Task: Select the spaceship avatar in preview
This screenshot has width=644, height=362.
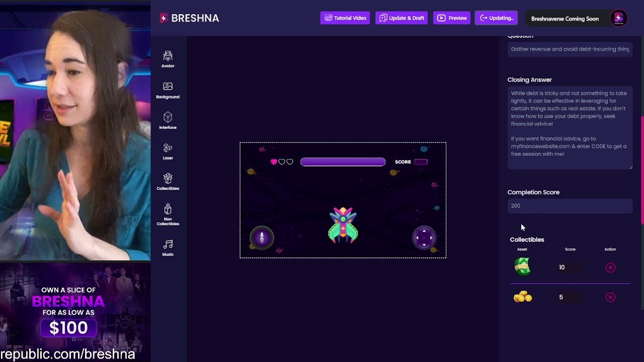Action: click(x=343, y=225)
